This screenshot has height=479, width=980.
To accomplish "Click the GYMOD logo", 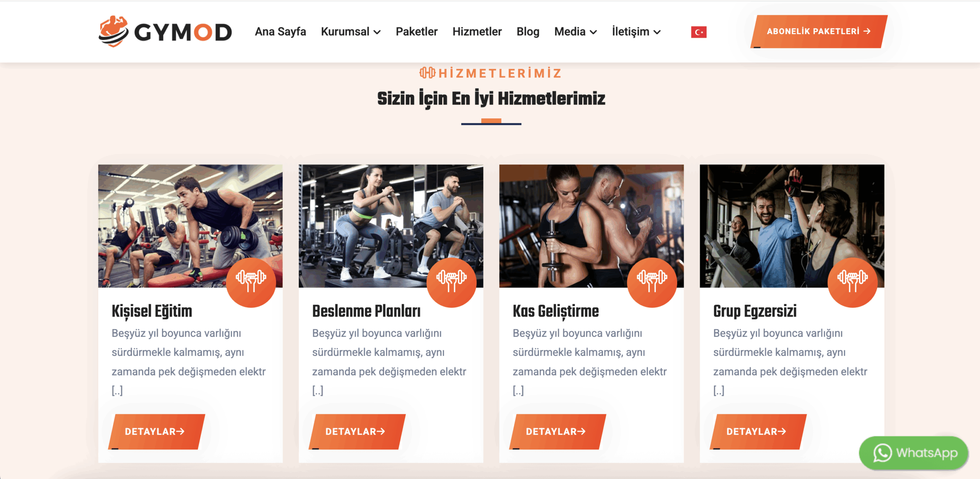I will pos(165,31).
